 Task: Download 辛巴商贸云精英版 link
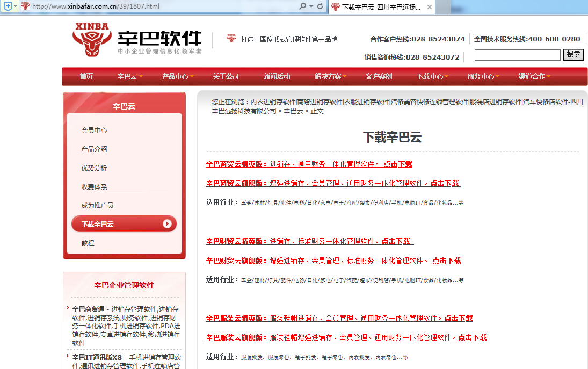tap(309, 164)
